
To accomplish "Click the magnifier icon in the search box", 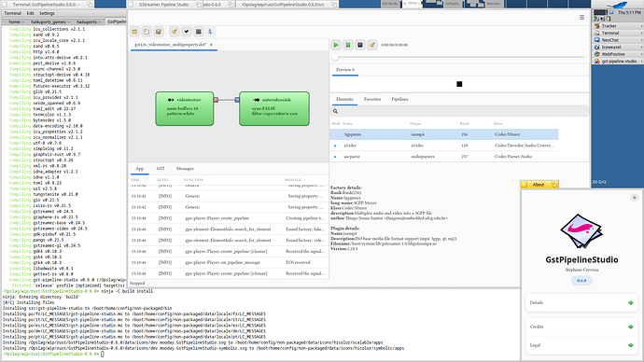I will [335, 111].
